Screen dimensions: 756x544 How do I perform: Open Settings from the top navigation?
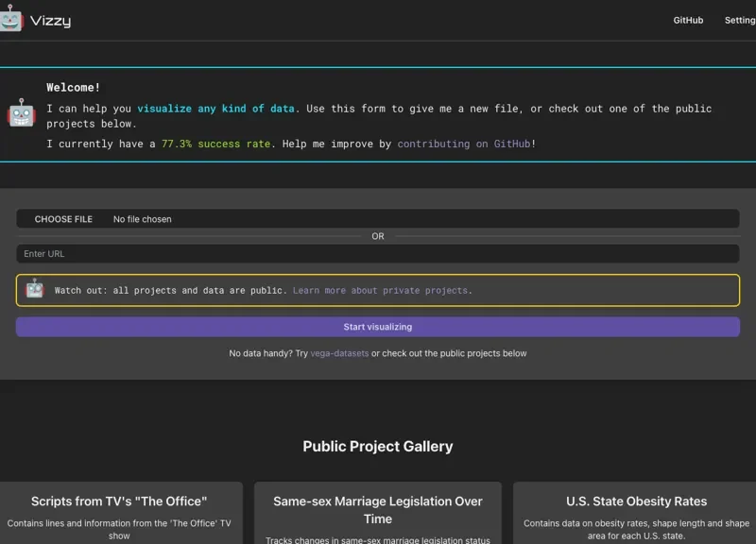[x=740, y=20]
